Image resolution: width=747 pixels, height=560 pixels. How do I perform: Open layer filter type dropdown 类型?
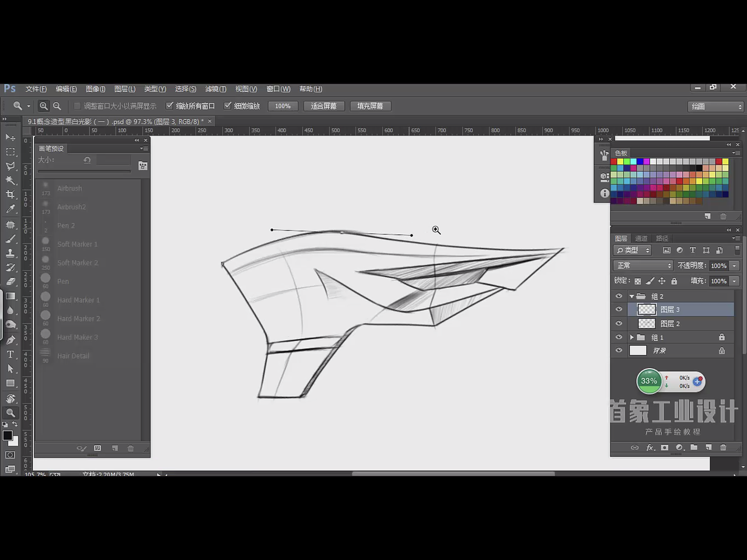(x=633, y=250)
